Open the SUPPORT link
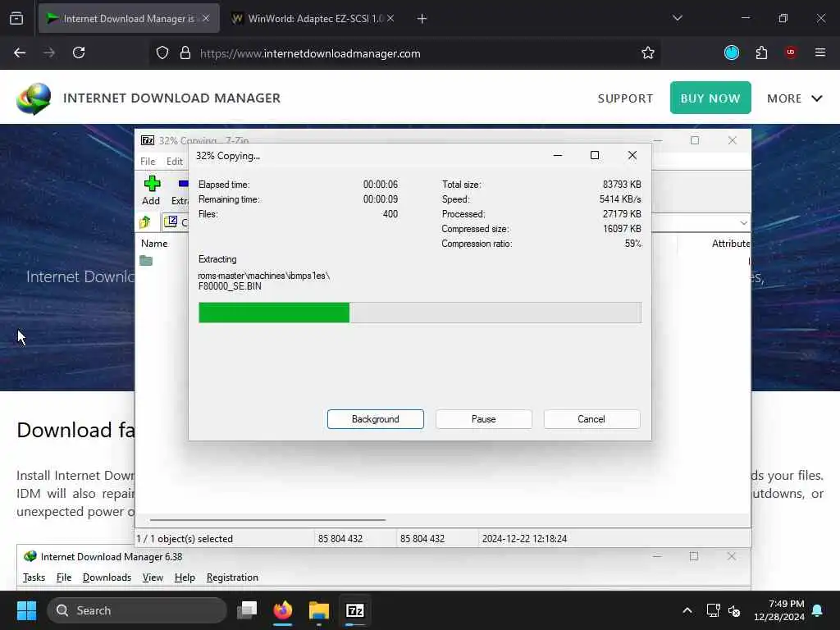This screenshot has width=840, height=630. click(625, 98)
